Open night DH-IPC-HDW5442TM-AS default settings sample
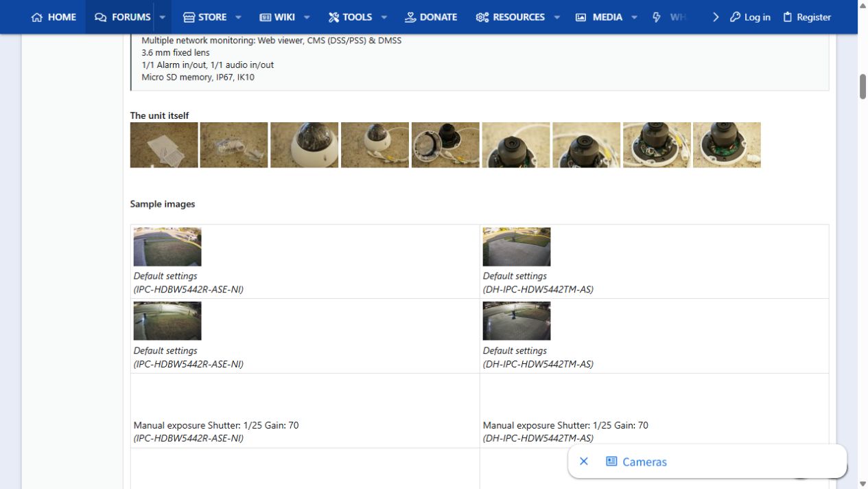The height and width of the screenshot is (489, 868). point(517,321)
